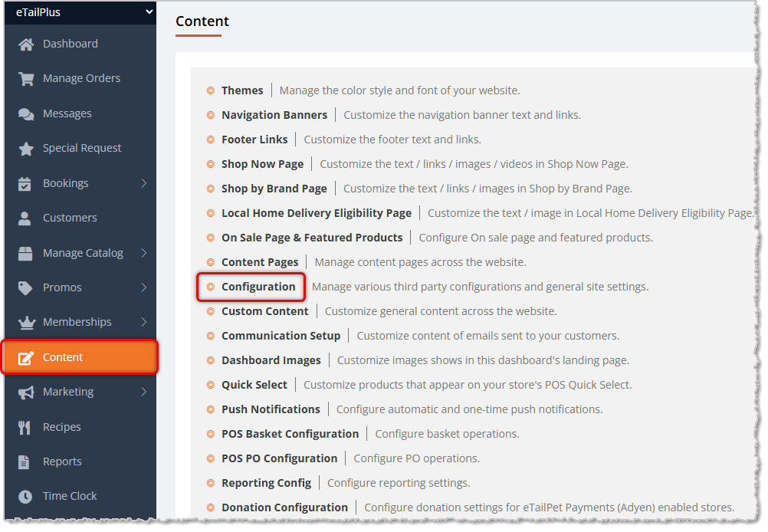Click the Recipes fork and knife icon
768x532 pixels.
[x=24, y=428]
